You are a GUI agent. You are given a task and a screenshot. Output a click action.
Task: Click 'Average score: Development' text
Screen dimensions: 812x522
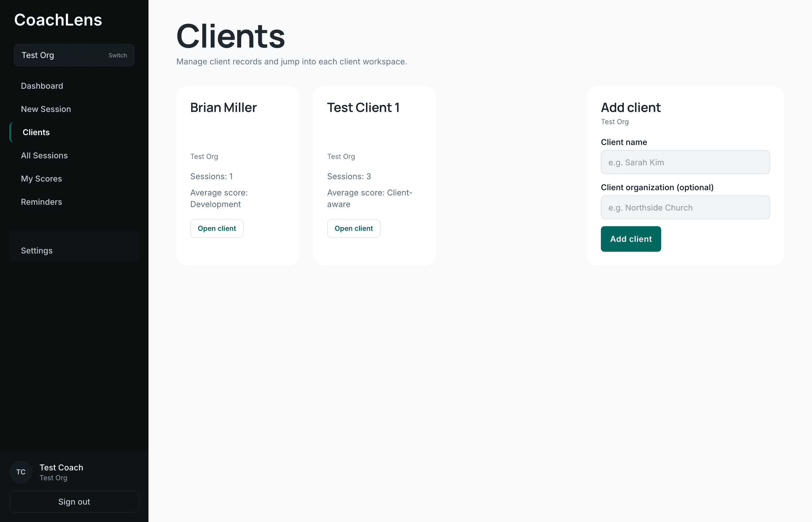tap(219, 198)
